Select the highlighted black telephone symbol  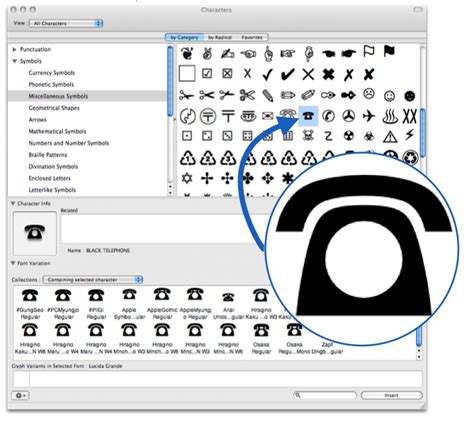click(308, 116)
